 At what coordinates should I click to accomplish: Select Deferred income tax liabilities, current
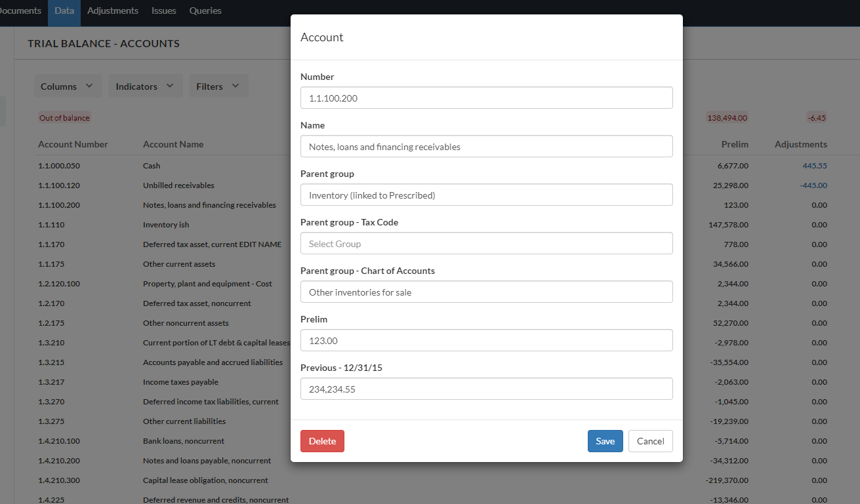[x=211, y=402]
